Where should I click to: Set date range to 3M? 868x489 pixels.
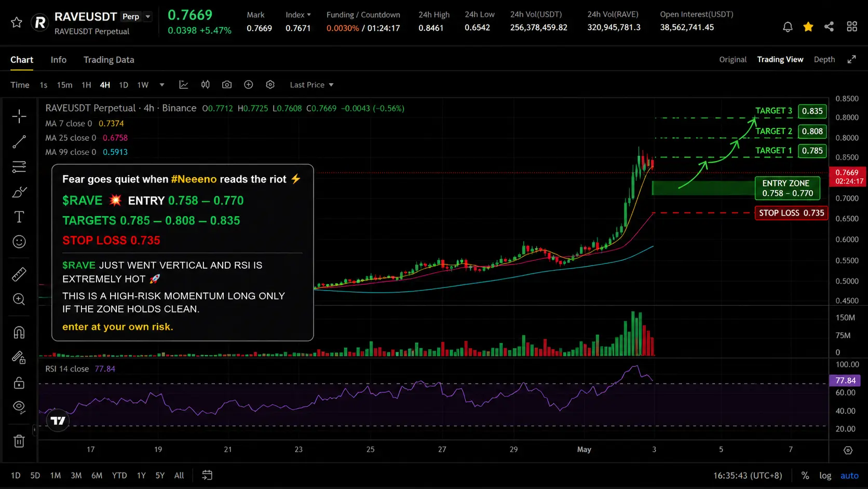click(x=76, y=475)
